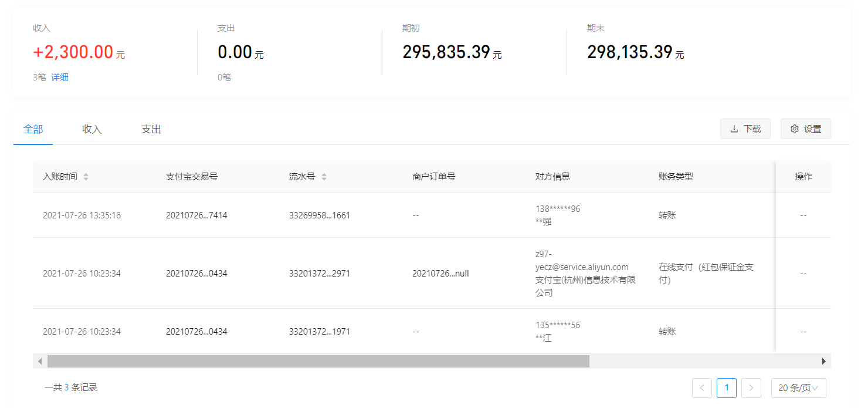Screen dimensions: 868x408
Task: Click the previous page arrow
Action: click(702, 388)
